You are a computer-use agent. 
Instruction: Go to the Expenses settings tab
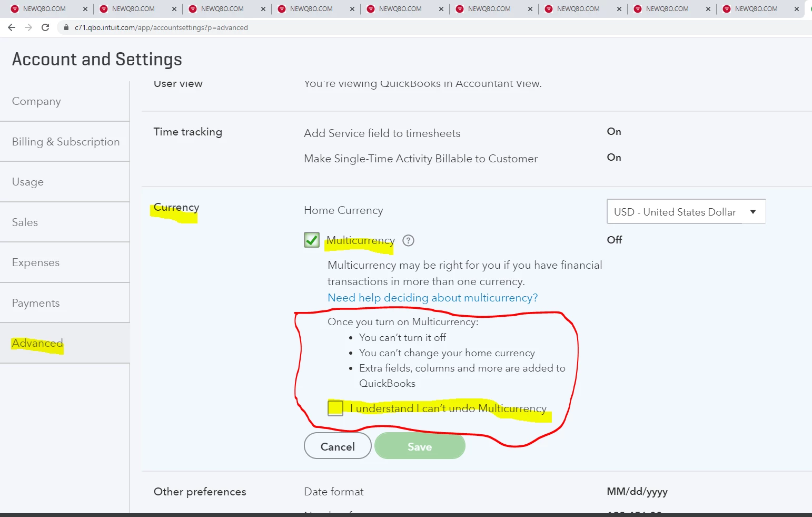(x=65, y=262)
